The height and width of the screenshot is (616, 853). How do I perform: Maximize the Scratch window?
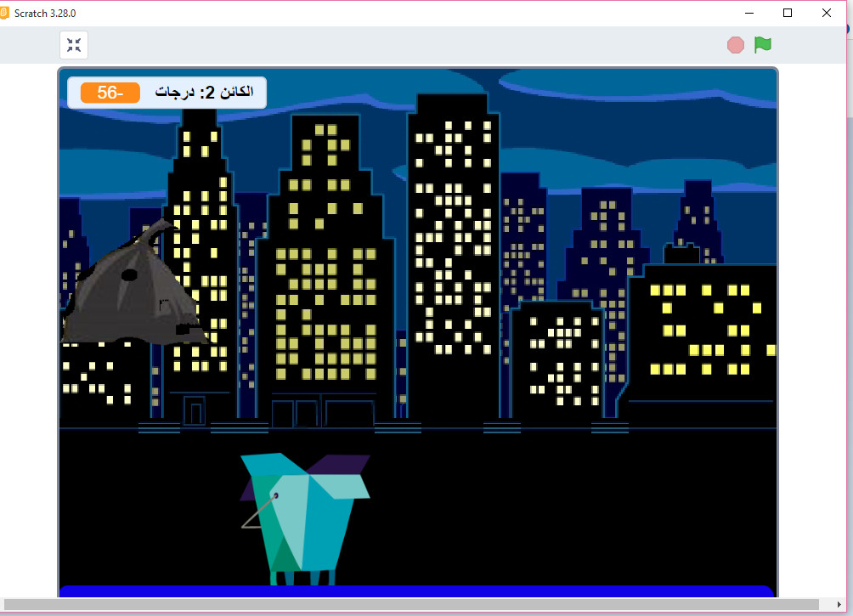click(x=788, y=13)
